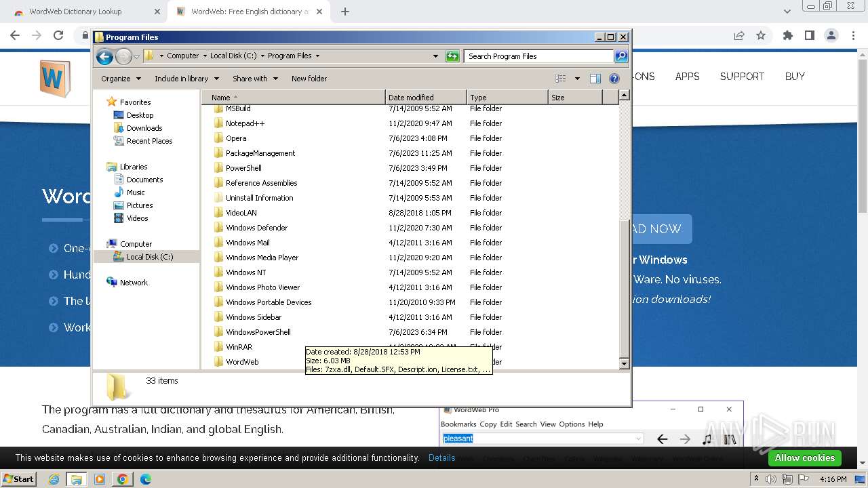Select the Windows Defender folder
The width and height of the screenshot is (868, 488).
(256, 228)
